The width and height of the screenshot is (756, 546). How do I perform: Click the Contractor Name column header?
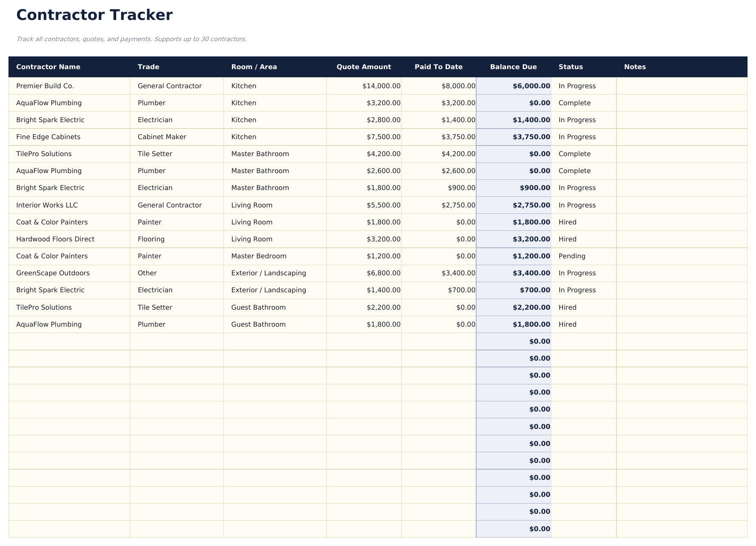(48, 67)
